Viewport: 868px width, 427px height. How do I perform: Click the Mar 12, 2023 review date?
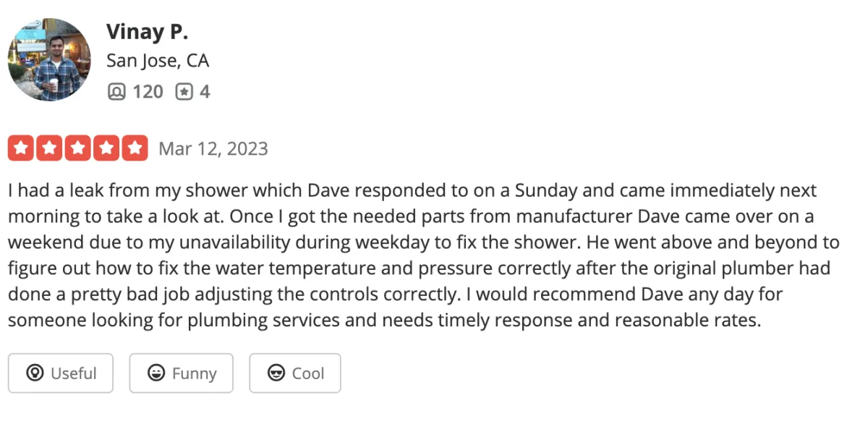[213, 148]
